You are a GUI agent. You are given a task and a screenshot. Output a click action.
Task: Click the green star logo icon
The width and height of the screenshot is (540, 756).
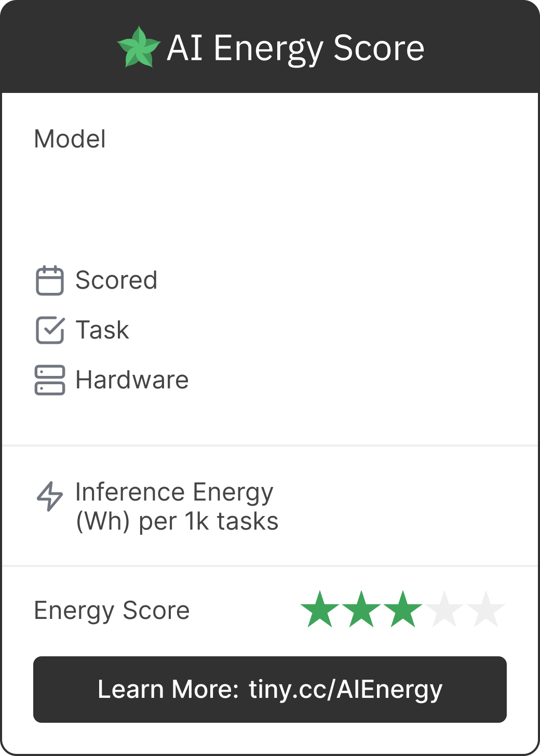click(139, 47)
